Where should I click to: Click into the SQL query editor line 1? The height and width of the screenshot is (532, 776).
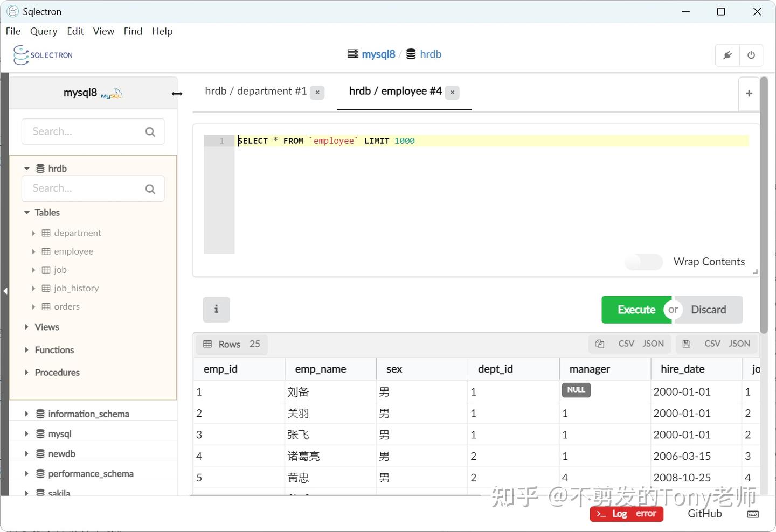[x=493, y=141]
